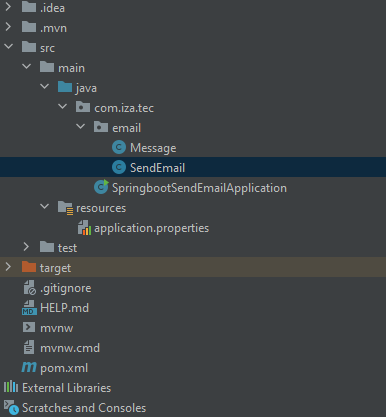
Task: Expand the test folder
Action: [x=26, y=247]
